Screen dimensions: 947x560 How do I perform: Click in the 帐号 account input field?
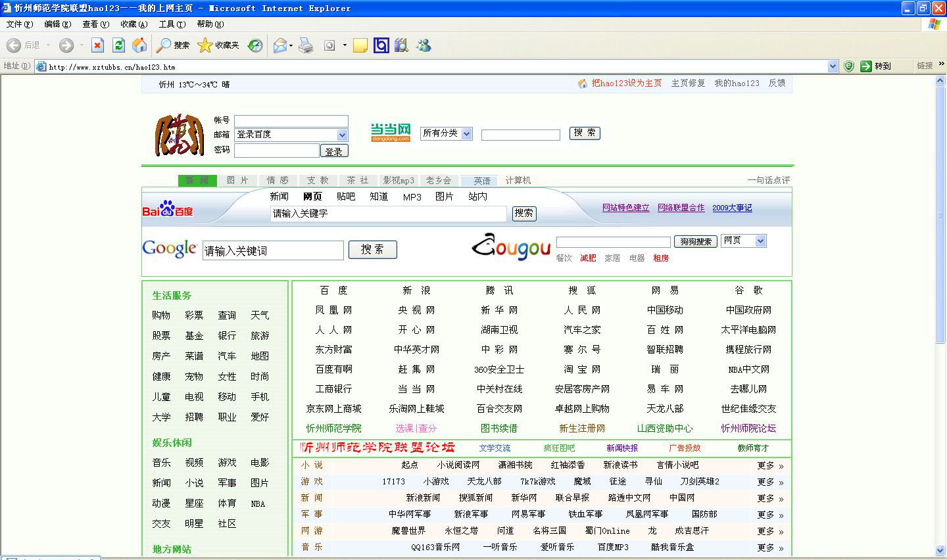[x=291, y=121]
